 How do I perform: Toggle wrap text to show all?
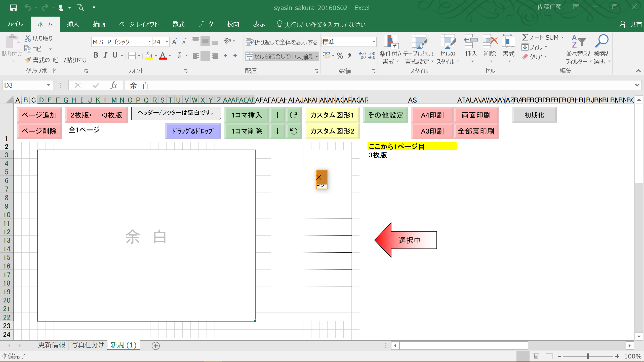[282, 42]
